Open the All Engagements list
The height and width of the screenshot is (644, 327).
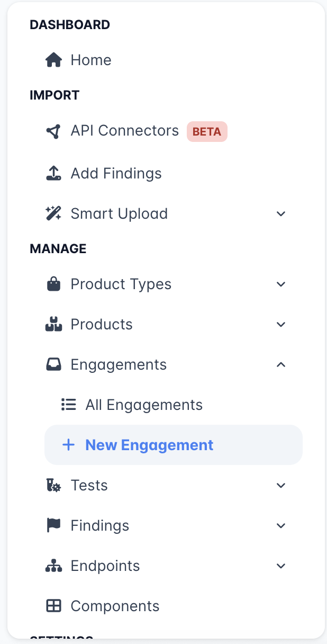click(144, 405)
